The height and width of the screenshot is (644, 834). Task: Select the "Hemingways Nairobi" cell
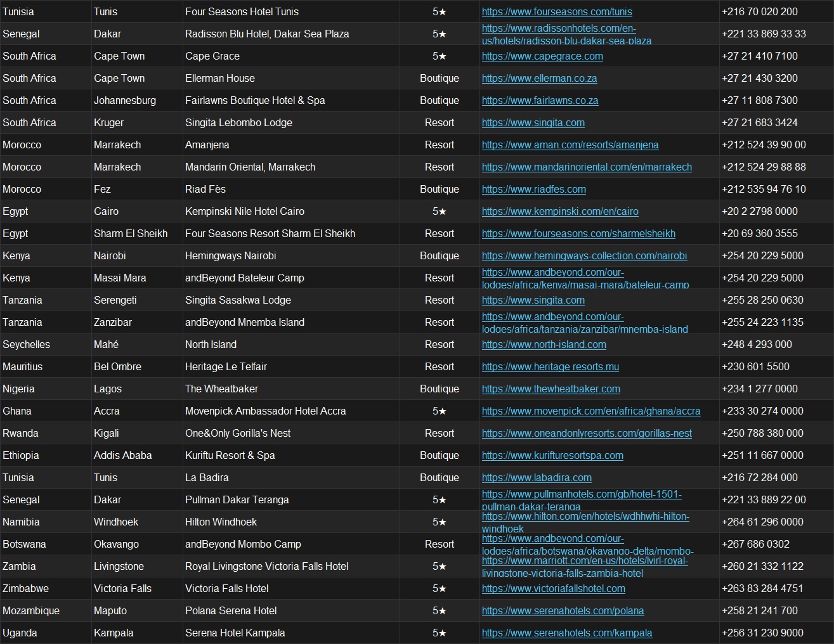click(291, 255)
